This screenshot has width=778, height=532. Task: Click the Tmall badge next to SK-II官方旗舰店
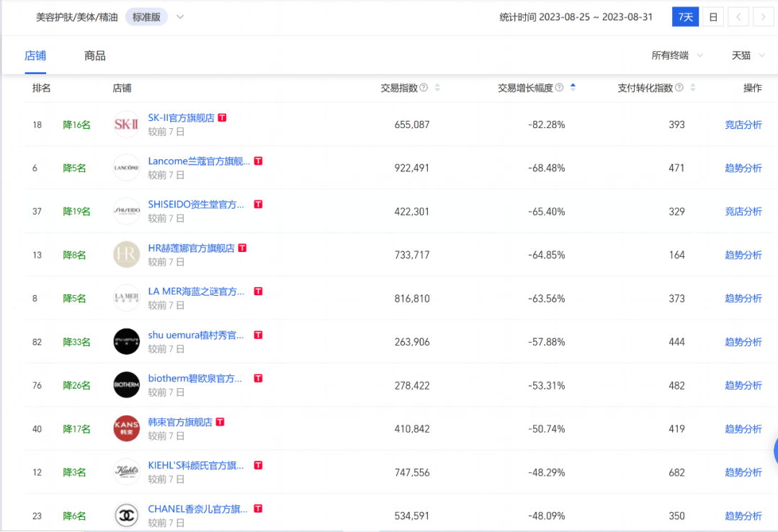[223, 117]
